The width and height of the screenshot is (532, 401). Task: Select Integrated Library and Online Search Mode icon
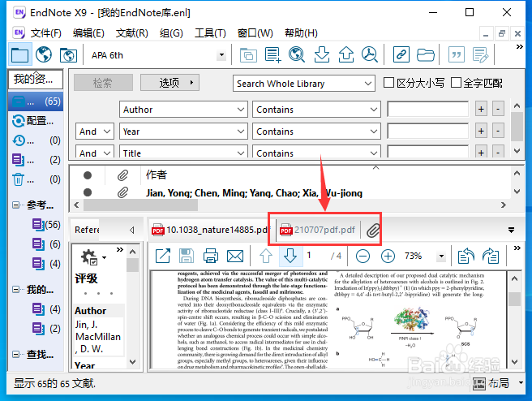[x=68, y=54]
